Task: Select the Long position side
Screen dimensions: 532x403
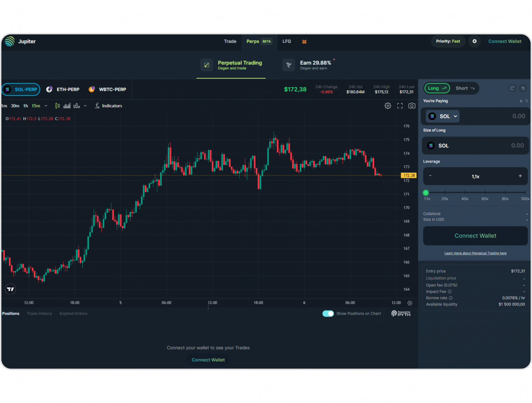Action: coord(437,88)
